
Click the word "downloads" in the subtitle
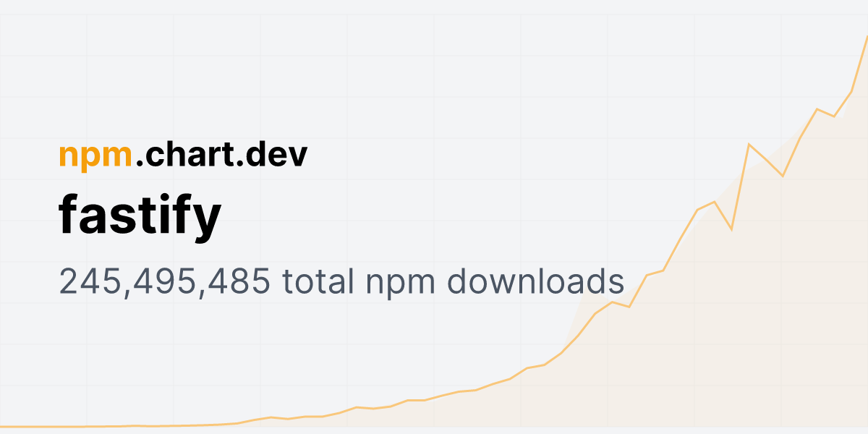coord(531,281)
